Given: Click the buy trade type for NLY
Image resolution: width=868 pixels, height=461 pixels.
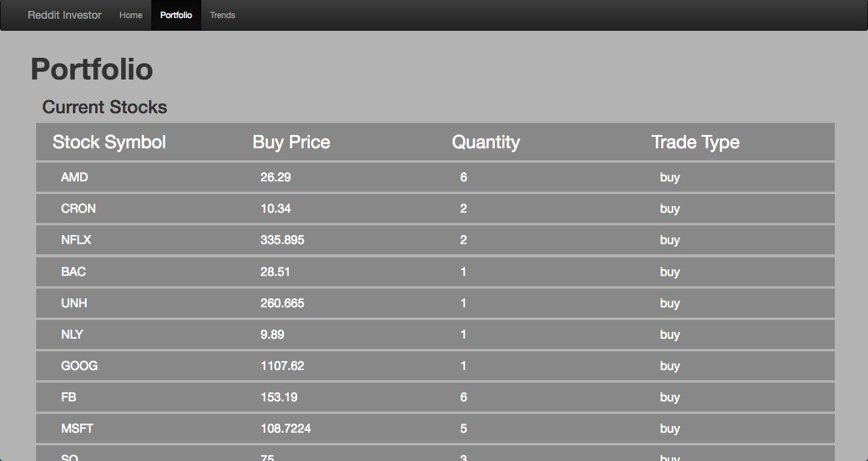Looking at the screenshot, I should click(670, 334).
